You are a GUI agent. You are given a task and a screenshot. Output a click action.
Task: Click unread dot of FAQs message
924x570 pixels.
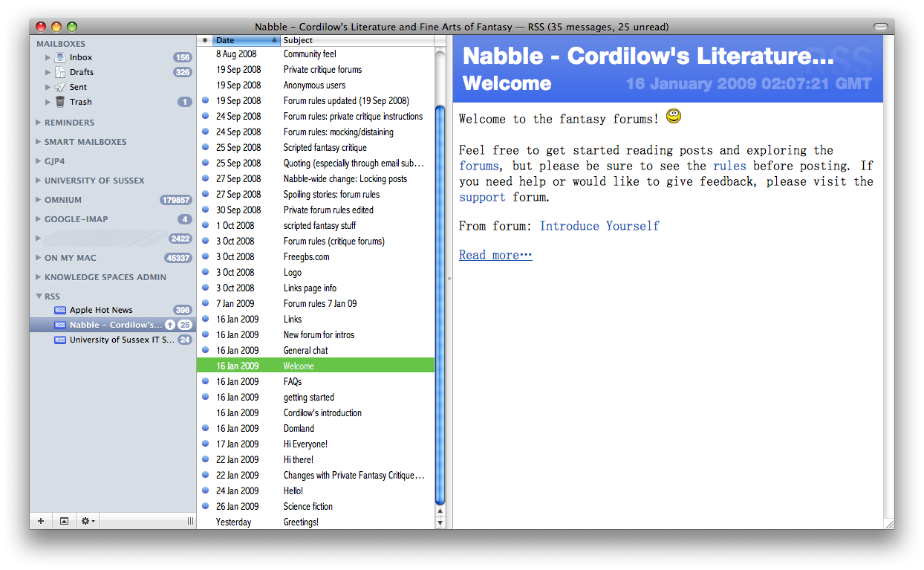pyautogui.click(x=205, y=381)
